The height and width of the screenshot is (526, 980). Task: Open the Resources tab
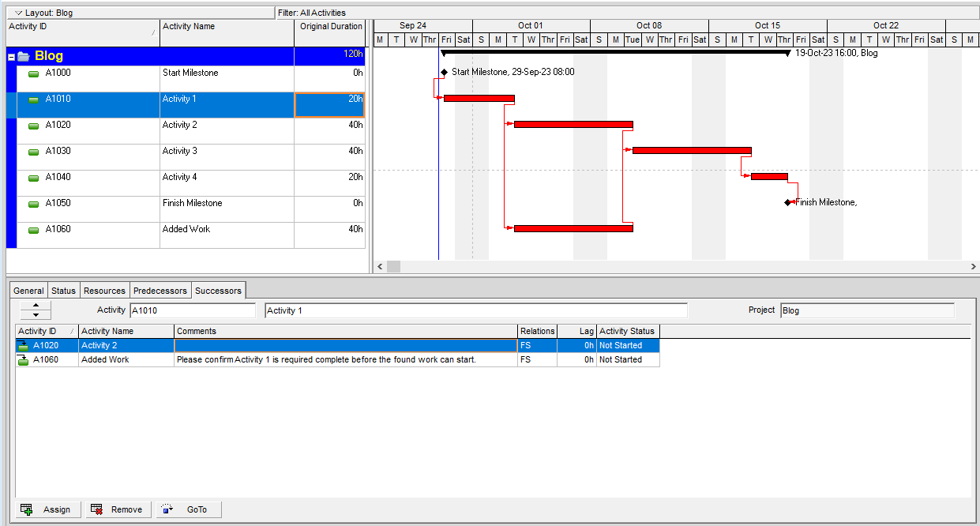pyautogui.click(x=104, y=291)
